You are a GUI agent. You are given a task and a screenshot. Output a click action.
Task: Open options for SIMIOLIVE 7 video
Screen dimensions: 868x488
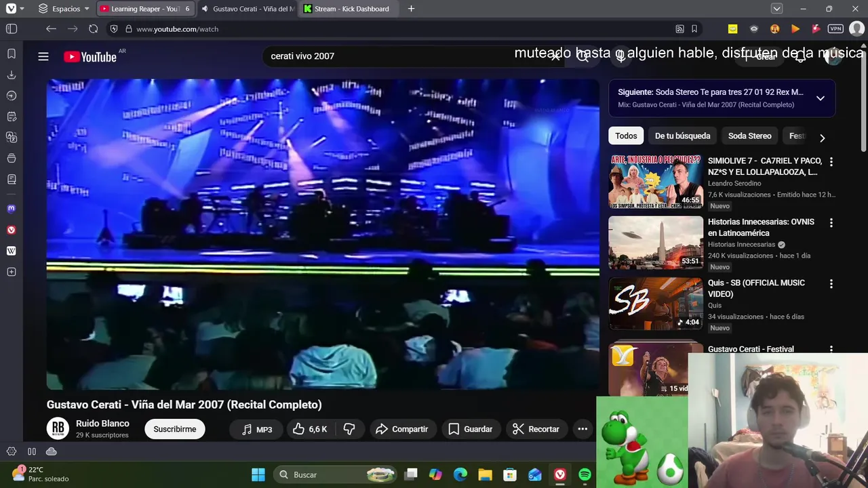pyautogui.click(x=831, y=161)
